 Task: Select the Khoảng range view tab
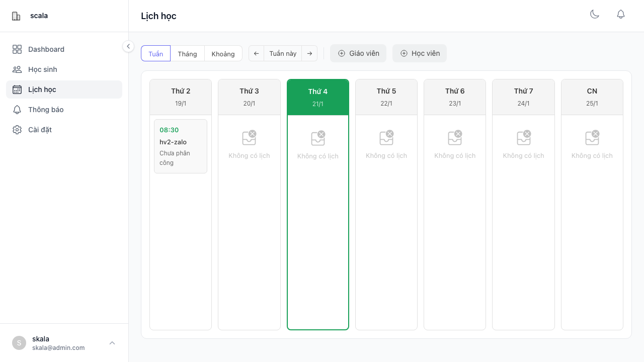pyautogui.click(x=223, y=54)
